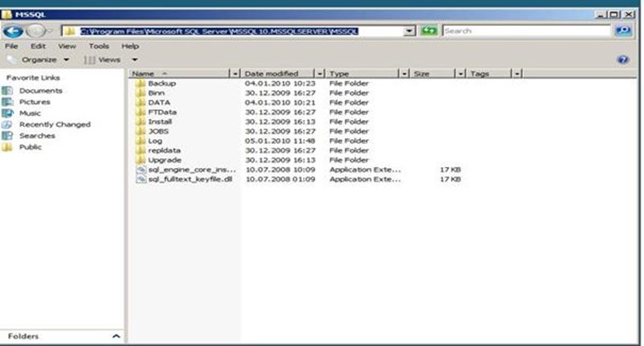Open the Help menu
The image size is (644, 346).
click(129, 46)
